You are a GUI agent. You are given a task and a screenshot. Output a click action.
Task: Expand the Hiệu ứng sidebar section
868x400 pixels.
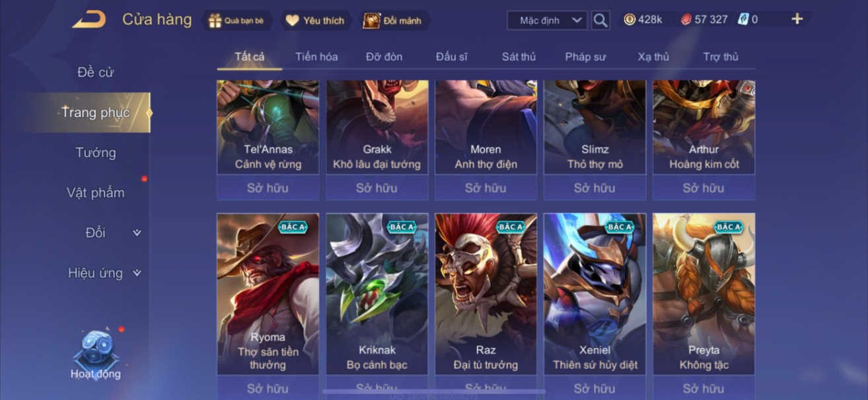[x=104, y=273]
